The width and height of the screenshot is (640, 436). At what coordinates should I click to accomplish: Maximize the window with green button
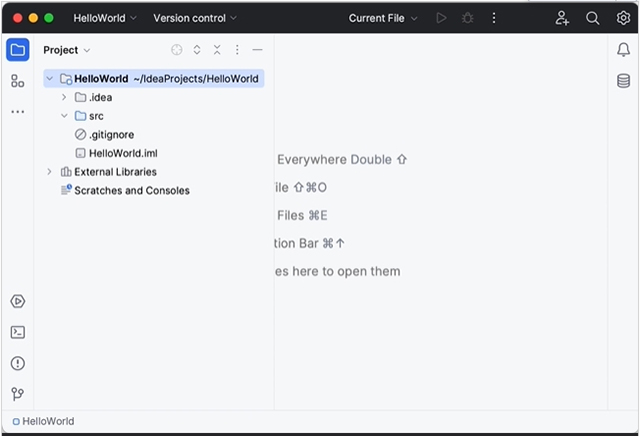pyautogui.click(x=49, y=18)
